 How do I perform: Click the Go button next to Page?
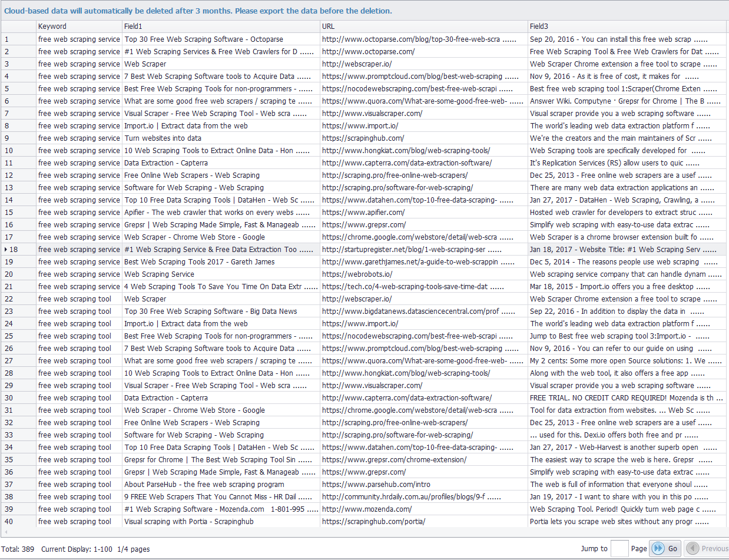665,548
